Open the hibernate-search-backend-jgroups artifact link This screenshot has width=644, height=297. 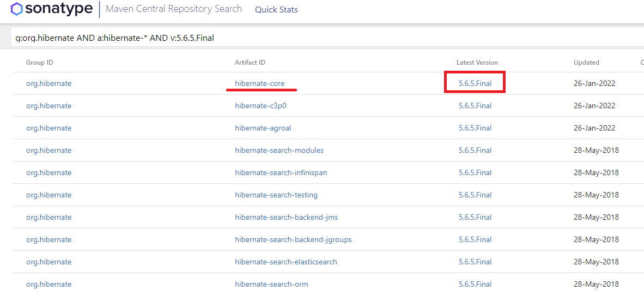tap(293, 239)
